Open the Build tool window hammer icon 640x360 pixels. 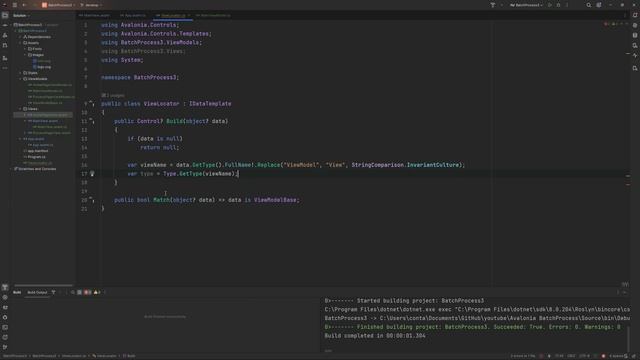coord(5,287)
